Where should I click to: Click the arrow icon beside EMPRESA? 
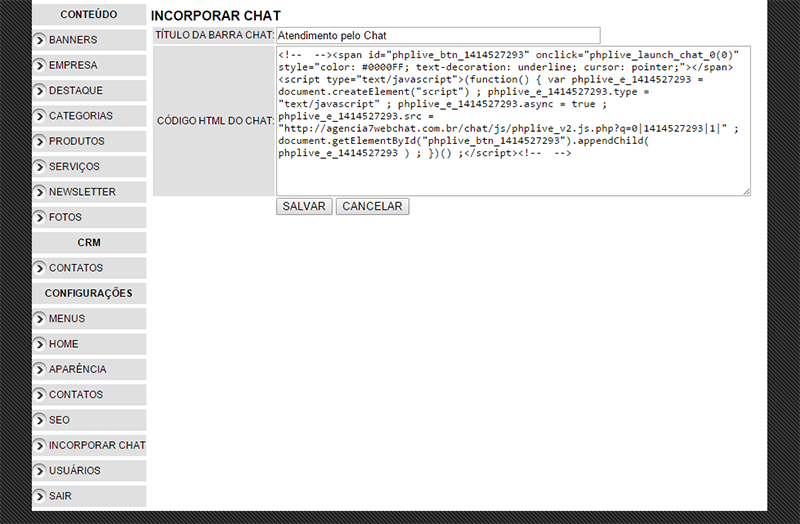tap(39, 65)
